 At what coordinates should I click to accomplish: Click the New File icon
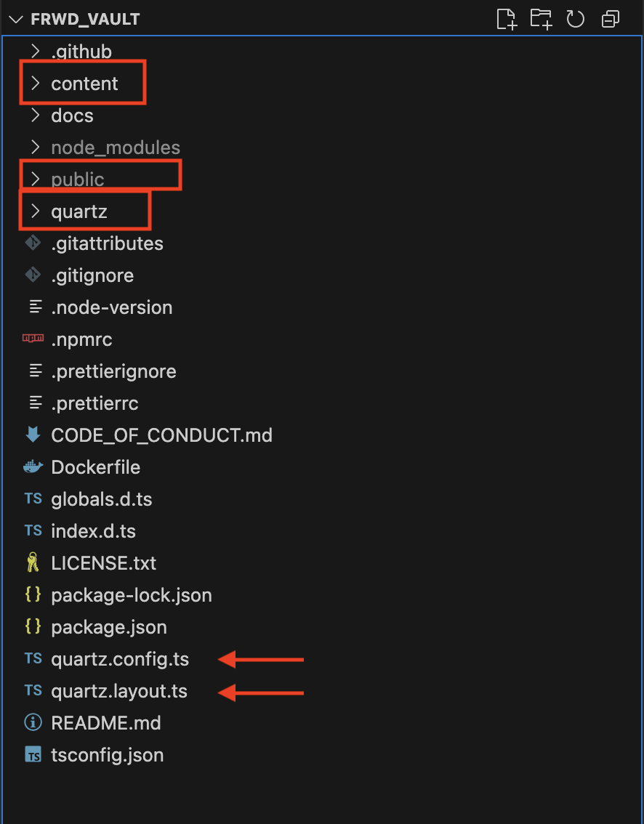tap(506, 19)
